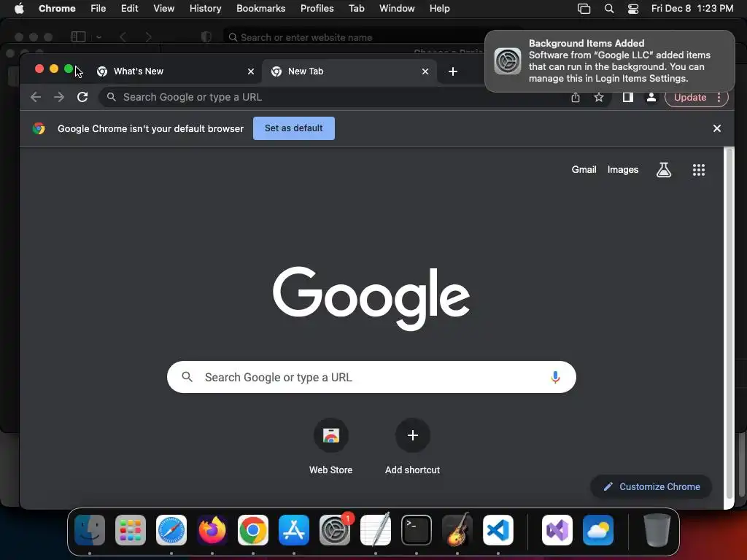Open Spotlight search in menu bar
The height and width of the screenshot is (560, 747).
pos(609,9)
